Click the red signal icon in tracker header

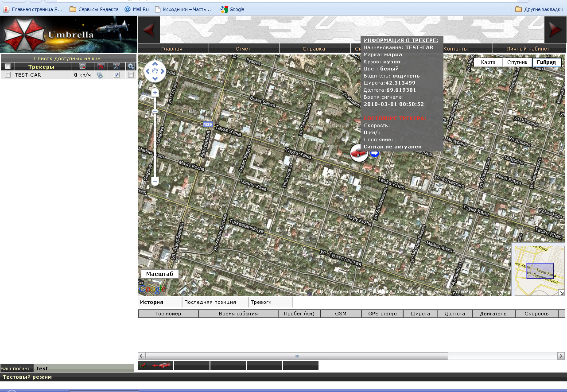click(x=101, y=66)
